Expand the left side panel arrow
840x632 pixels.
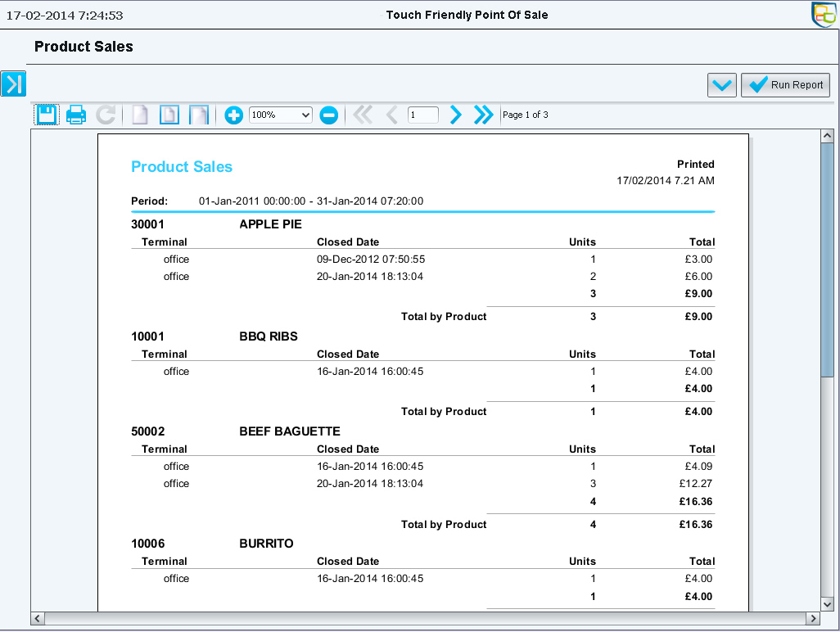pyautogui.click(x=13, y=84)
